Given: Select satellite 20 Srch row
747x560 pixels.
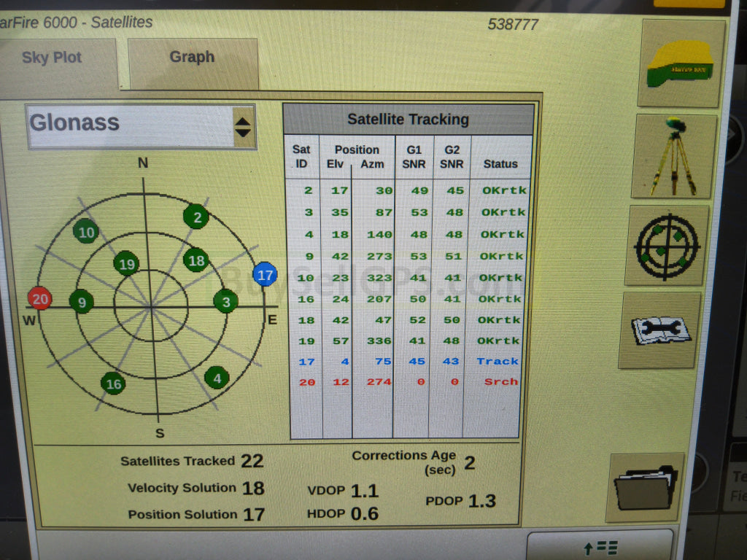Looking at the screenshot, I should click(409, 381).
